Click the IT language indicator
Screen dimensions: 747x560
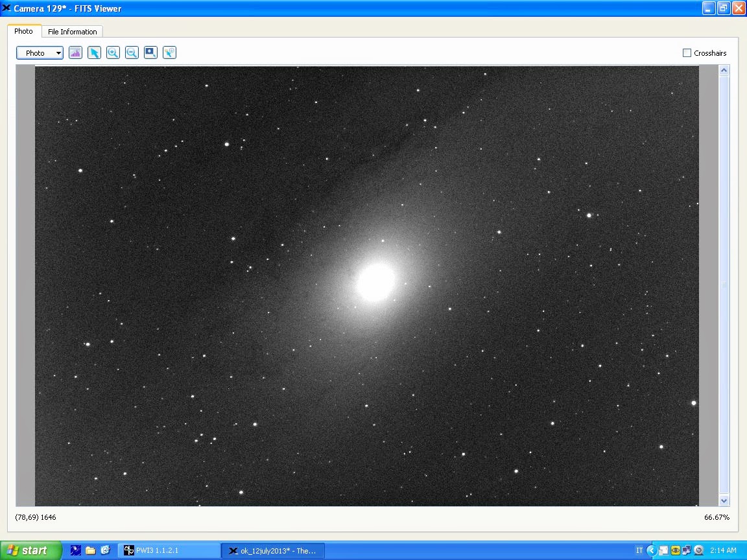coord(639,550)
